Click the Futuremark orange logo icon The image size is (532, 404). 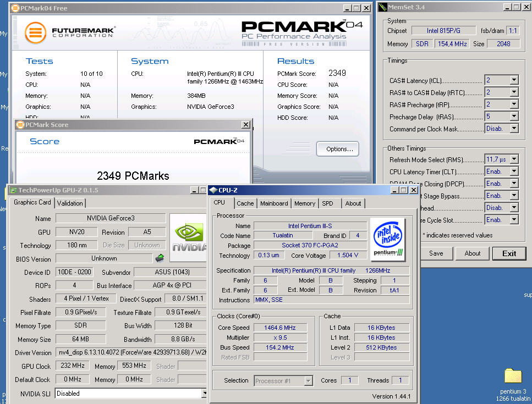point(35,33)
